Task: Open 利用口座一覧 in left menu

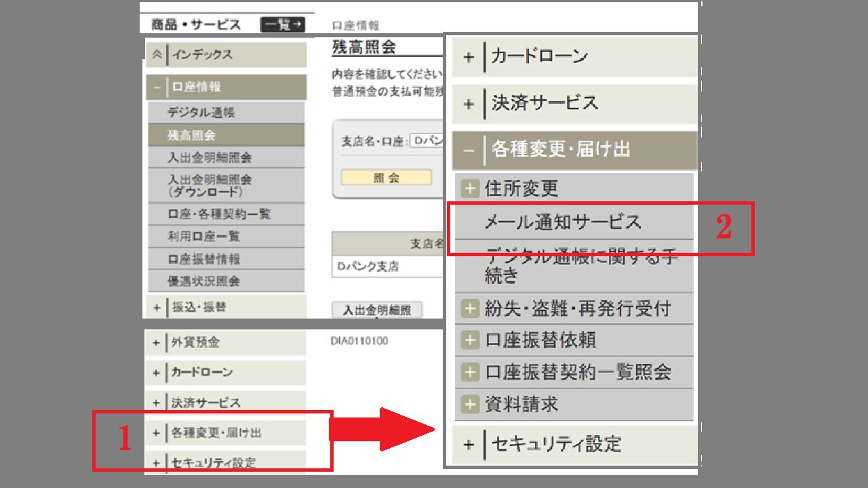Action: click(x=226, y=236)
